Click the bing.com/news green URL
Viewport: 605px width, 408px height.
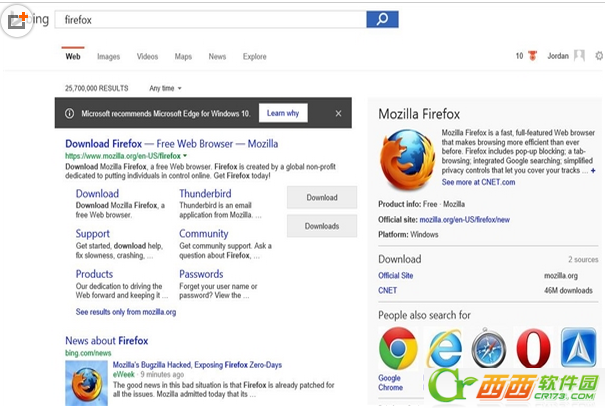pyautogui.click(x=88, y=353)
